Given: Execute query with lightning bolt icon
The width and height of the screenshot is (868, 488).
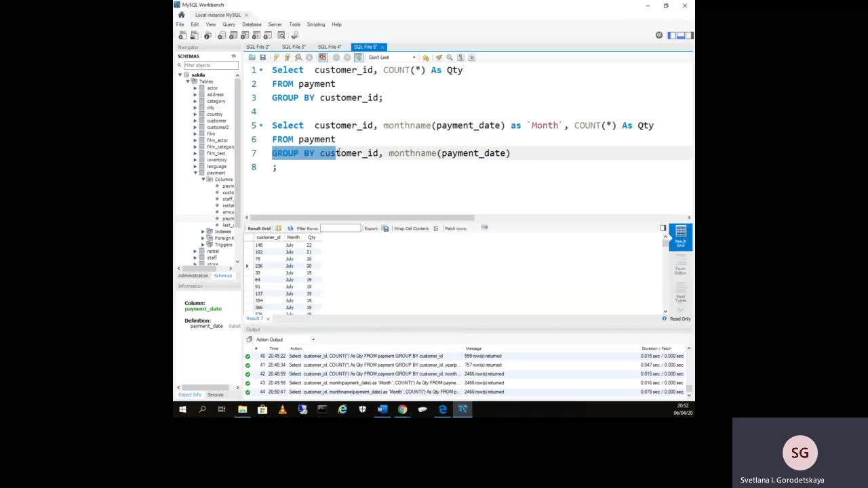Looking at the screenshot, I should (x=276, y=58).
